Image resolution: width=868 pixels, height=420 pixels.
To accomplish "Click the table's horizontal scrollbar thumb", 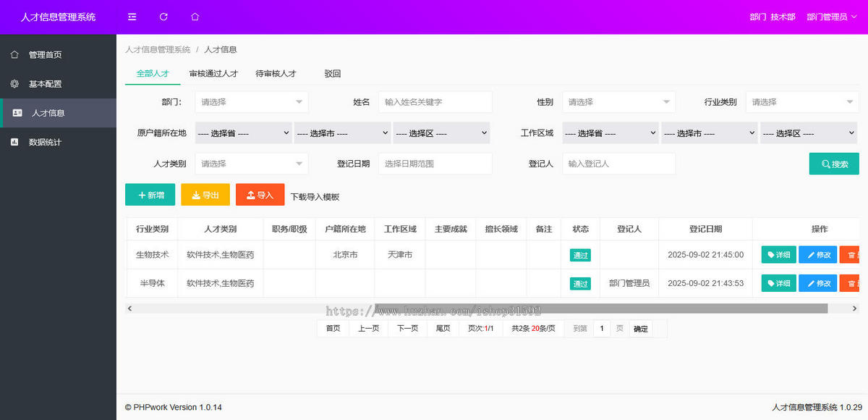I will [x=600, y=308].
